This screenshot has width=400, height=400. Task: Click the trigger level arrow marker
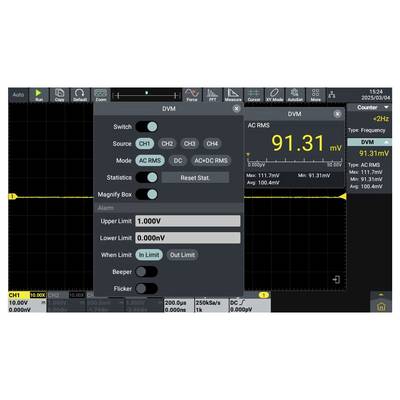[342, 197]
